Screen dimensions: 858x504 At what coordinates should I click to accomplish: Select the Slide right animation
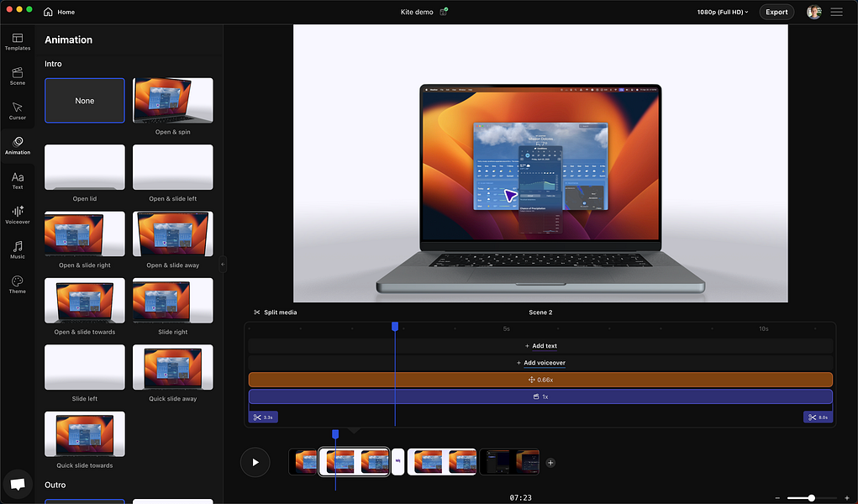173,301
